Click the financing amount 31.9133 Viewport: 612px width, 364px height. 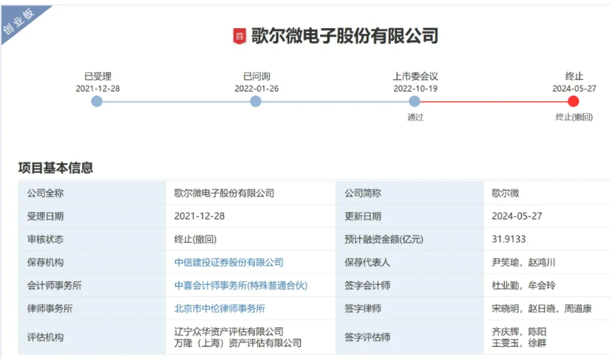tap(509, 239)
